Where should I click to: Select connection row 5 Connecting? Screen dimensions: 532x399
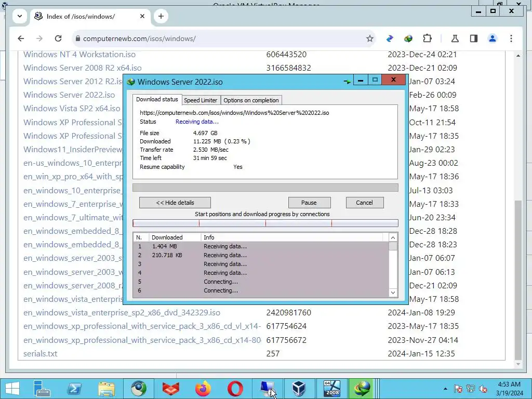pyautogui.click(x=261, y=282)
